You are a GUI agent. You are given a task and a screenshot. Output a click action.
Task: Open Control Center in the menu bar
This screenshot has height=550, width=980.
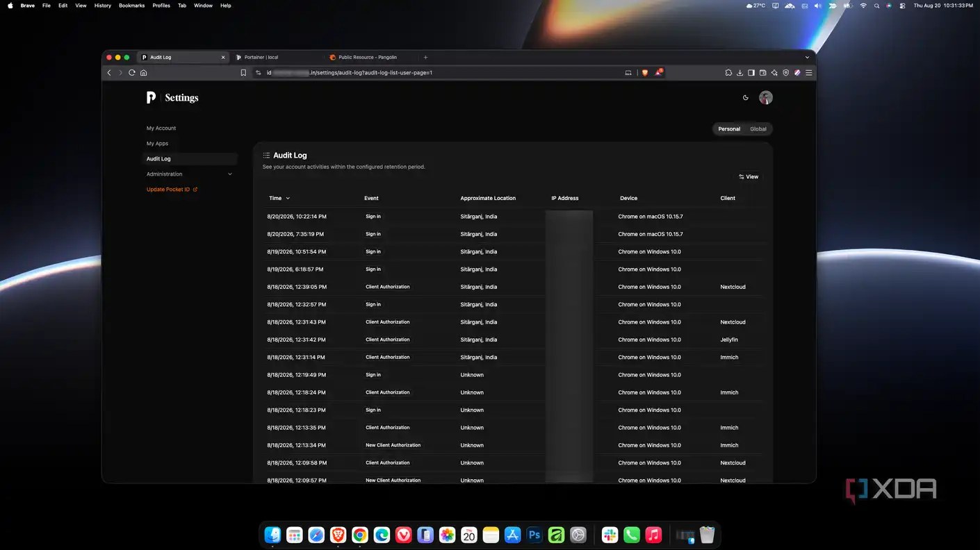coord(902,6)
